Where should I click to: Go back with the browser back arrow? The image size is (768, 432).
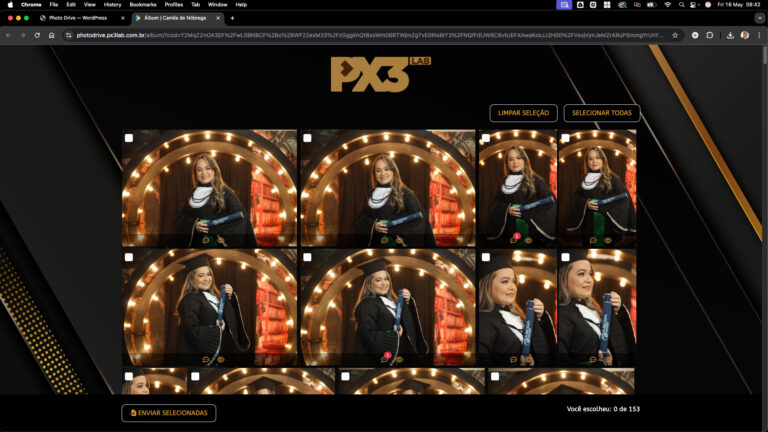coord(8,35)
